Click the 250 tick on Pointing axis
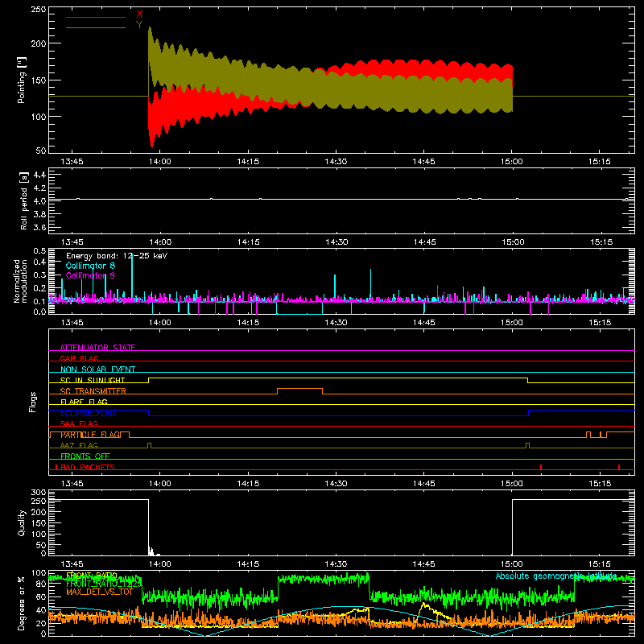Viewport: 644px width, 644px height. [x=39, y=10]
